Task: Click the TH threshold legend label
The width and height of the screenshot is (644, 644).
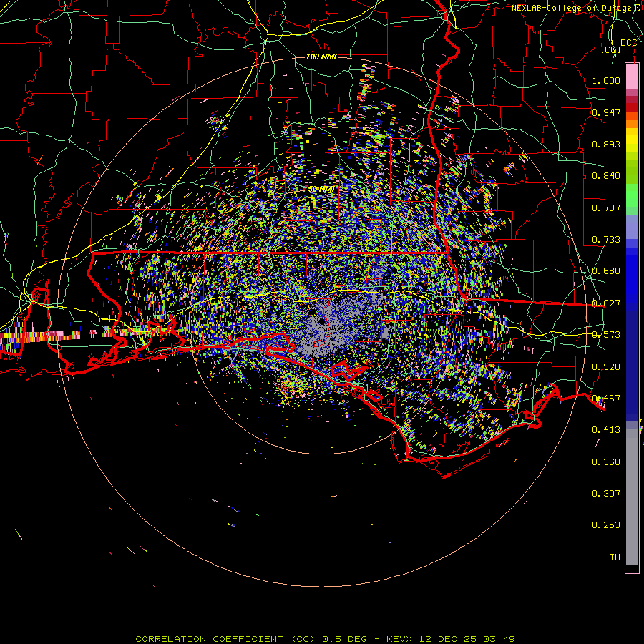Action: (615, 557)
